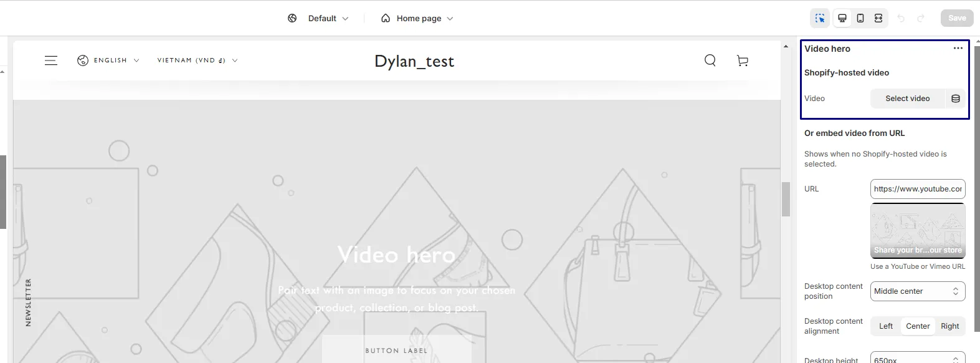This screenshot has height=363, width=980.
Task: Open the Middle center position dropdown
Action: point(918,291)
